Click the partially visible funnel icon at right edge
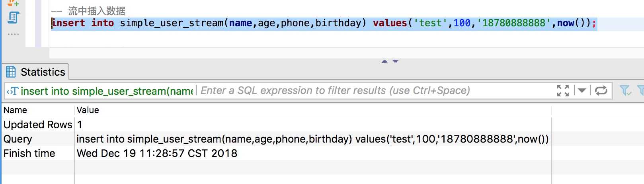This screenshot has height=184, width=644. pyautogui.click(x=641, y=91)
